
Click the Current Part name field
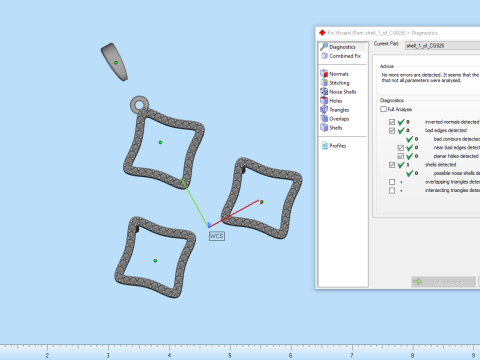pyautogui.click(x=442, y=46)
